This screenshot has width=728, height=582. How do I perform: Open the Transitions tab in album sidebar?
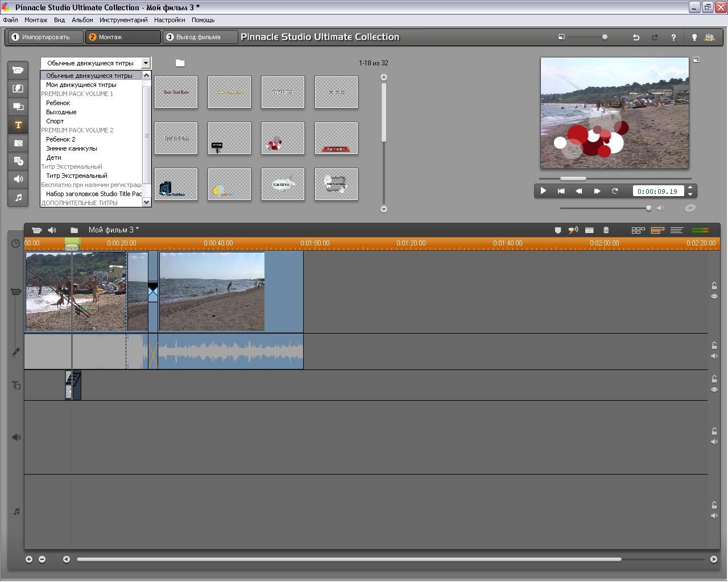(x=18, y=89)
